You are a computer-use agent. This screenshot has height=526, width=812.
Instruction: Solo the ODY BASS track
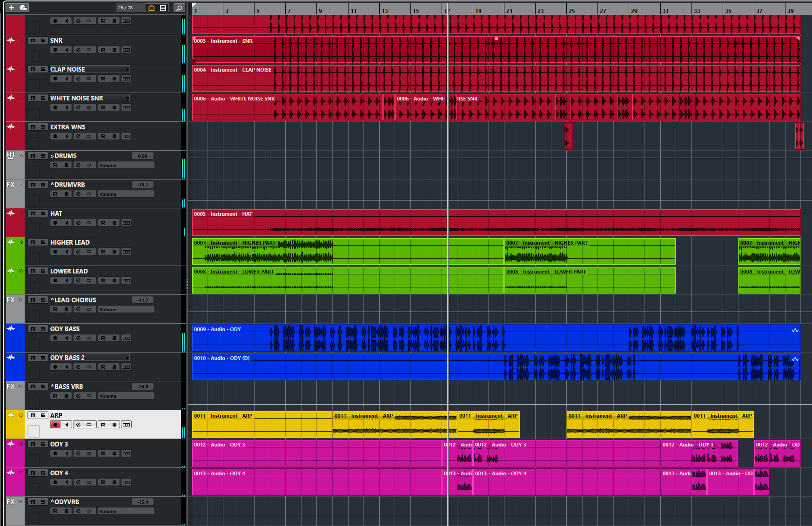43,329
